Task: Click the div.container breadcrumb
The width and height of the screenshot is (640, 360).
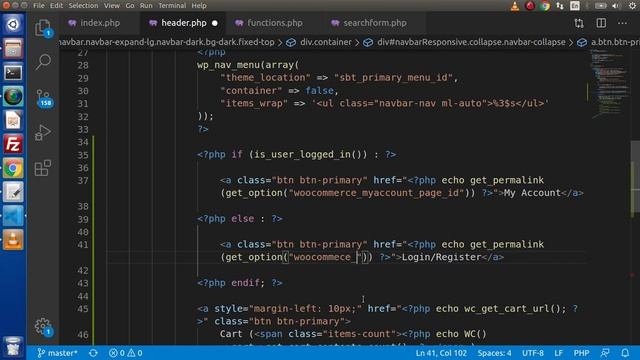Action: [326, 42]
